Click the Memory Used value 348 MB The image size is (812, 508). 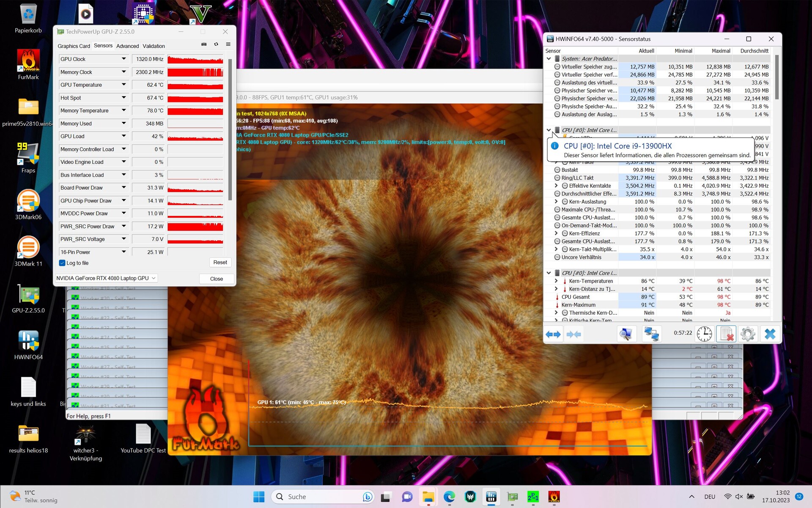pos(148,124)
